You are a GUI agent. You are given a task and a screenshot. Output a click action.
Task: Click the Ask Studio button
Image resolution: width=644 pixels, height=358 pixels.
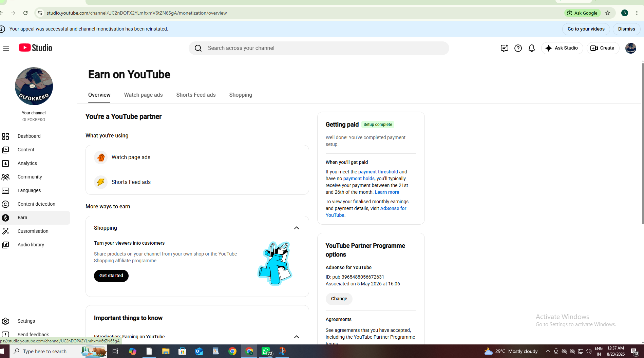pos(562,48)
